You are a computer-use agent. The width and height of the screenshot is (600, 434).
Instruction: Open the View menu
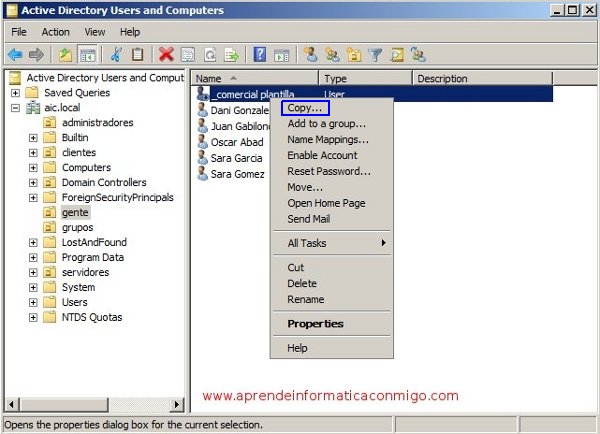[x=95, y=32]
